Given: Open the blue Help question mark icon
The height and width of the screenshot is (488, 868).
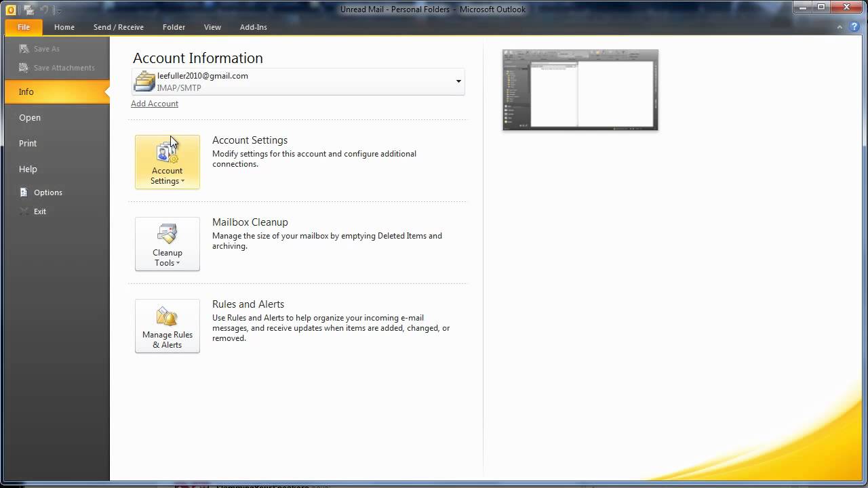Looking at the screenshot, I should (x=854, y=27).
